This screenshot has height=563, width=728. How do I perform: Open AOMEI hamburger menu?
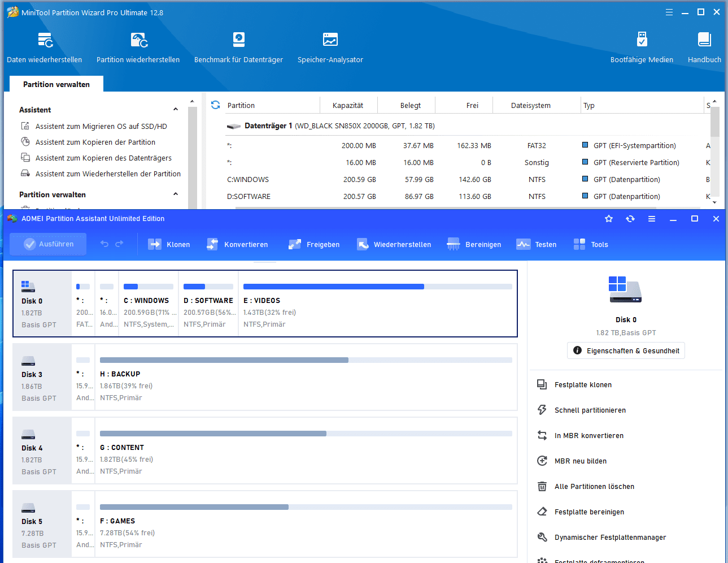[x=652, y=219]
